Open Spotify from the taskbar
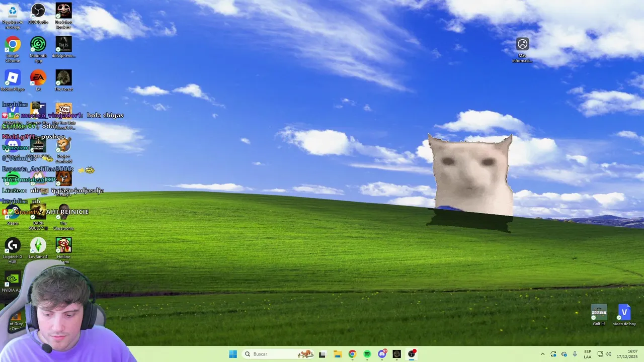The height and width of the screenshot is (362, 644). click(x=367, y=354)
